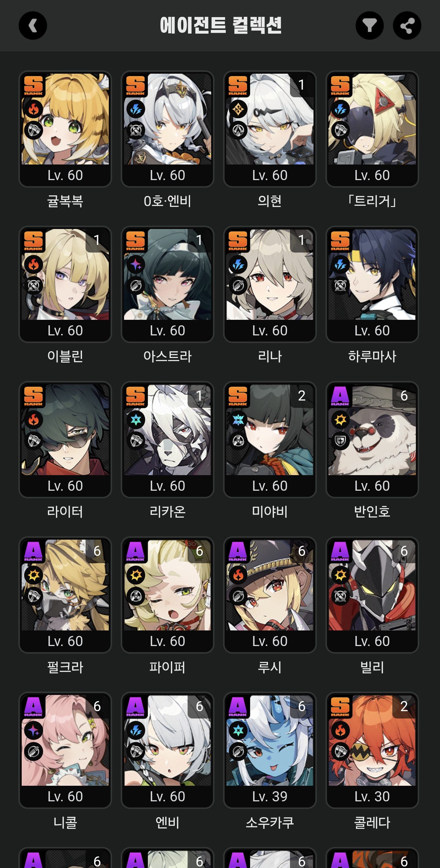
Task: Tap the 라이터 name label
Action: point(65,512)
